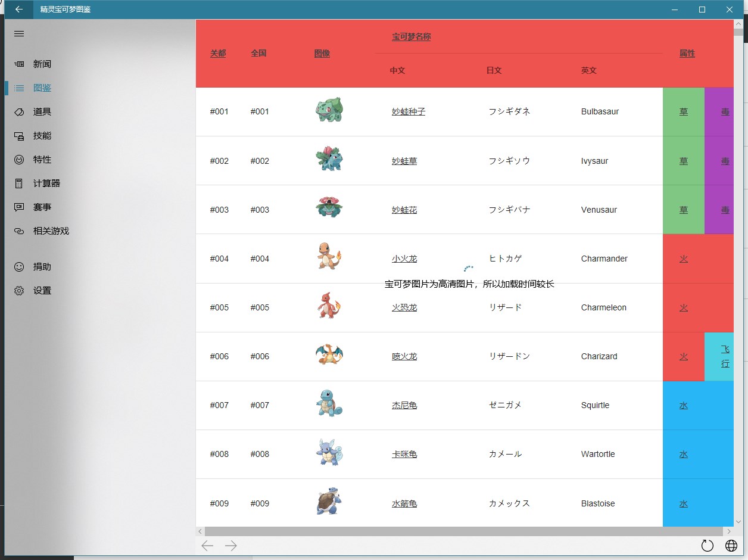Open the 计算器 menu entry

(x=100, y=183)
